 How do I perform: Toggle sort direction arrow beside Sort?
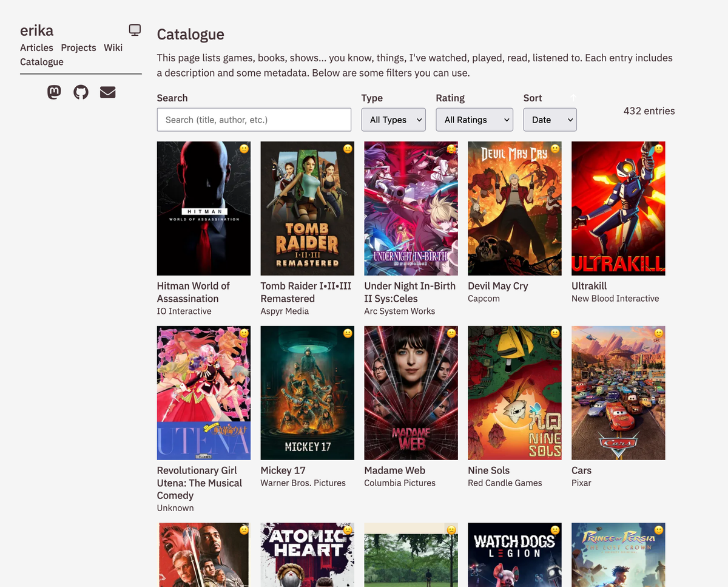click(573, 98)
